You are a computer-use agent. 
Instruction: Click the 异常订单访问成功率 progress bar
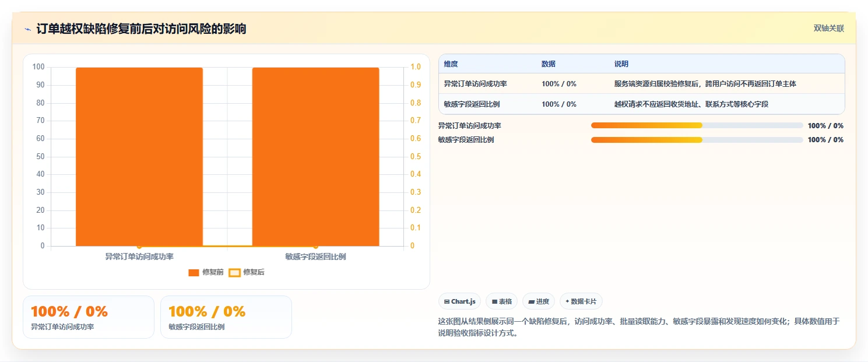tap(697, 125)
